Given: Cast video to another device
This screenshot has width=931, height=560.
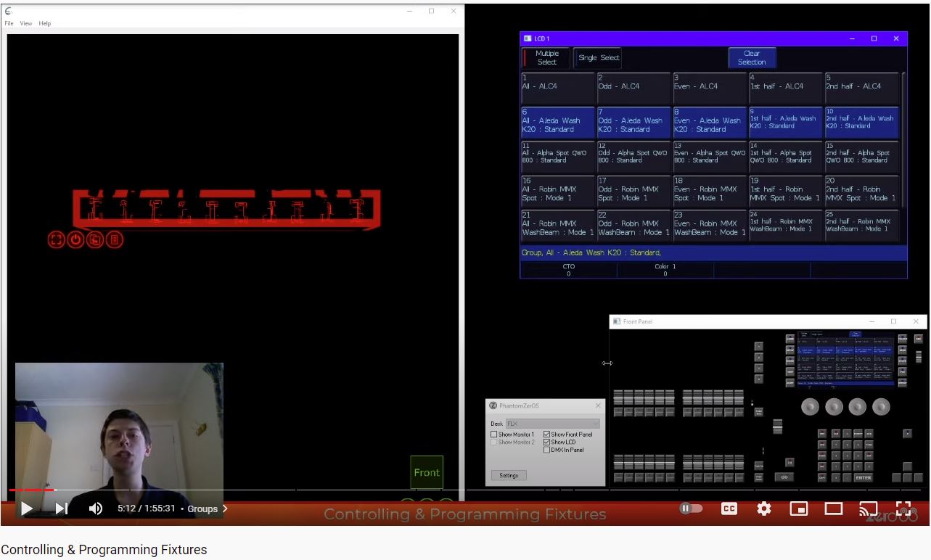Looking at the screenshot, I should 868,508.
